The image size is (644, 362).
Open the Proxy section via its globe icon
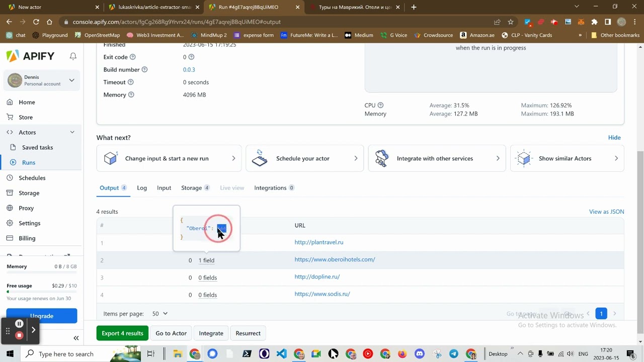pos(11,208)
